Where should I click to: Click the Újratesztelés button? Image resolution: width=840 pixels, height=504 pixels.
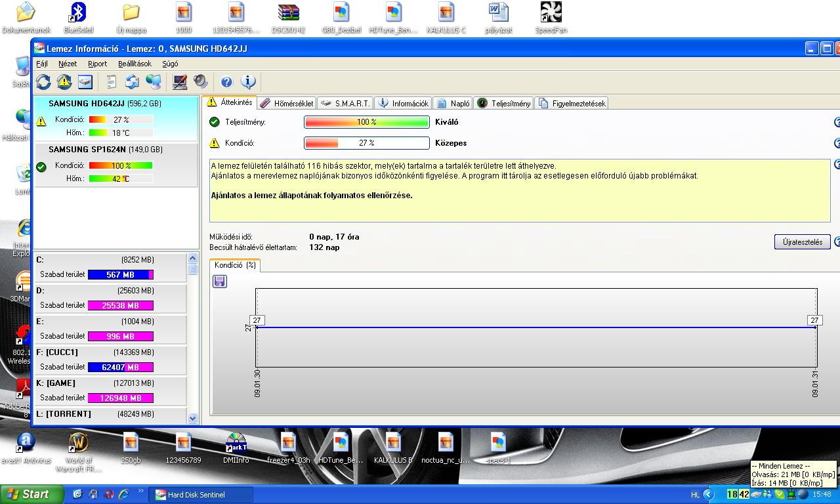click(802, 242)
